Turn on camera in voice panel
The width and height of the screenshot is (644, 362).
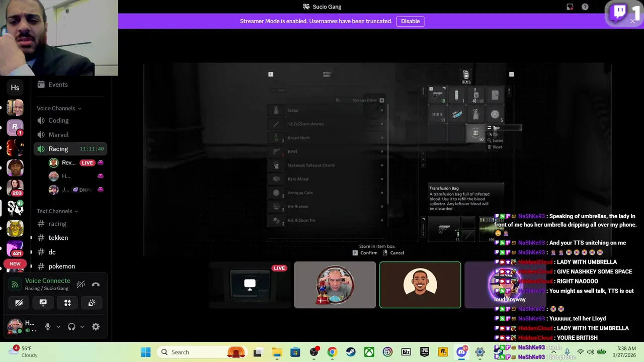click(x=19, y=303)
